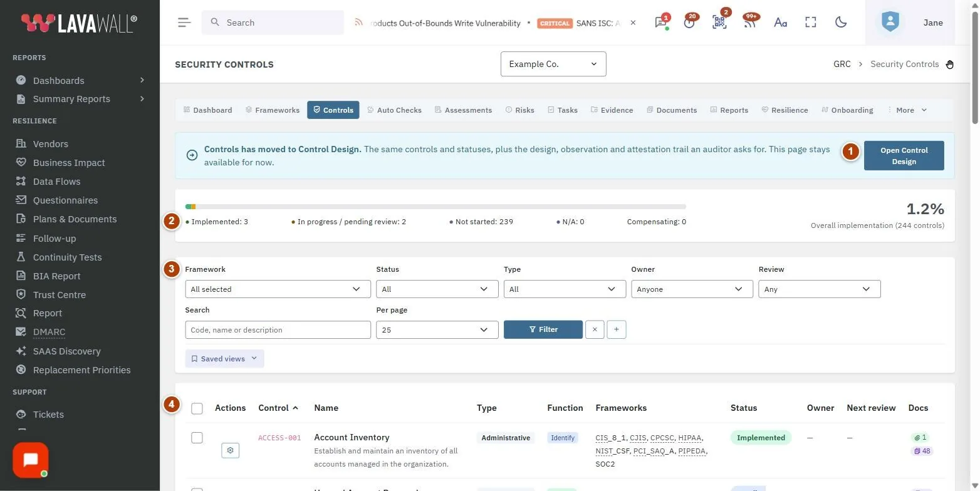Click the implementation progress bar
Viewport: 980px width, 491px height.
pyautogui.click(x=435, y=206)
